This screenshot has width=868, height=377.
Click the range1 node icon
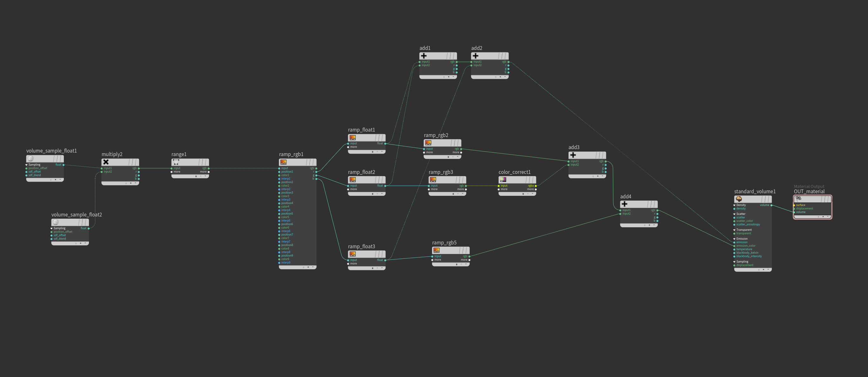click(176, 162)
